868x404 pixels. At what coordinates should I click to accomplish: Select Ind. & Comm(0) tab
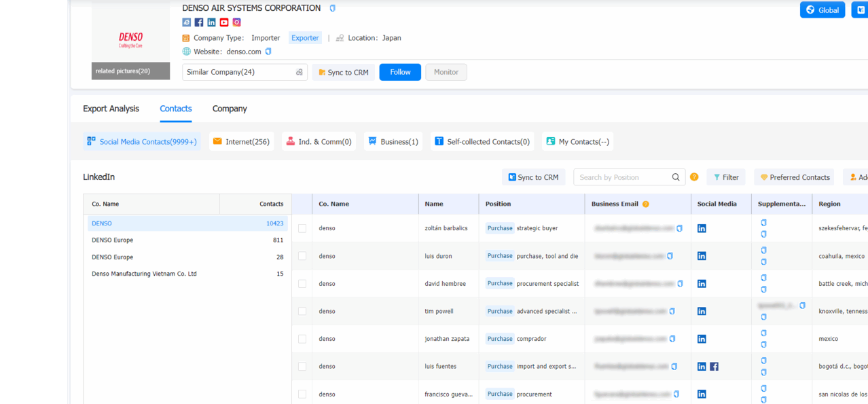point(319,141)
